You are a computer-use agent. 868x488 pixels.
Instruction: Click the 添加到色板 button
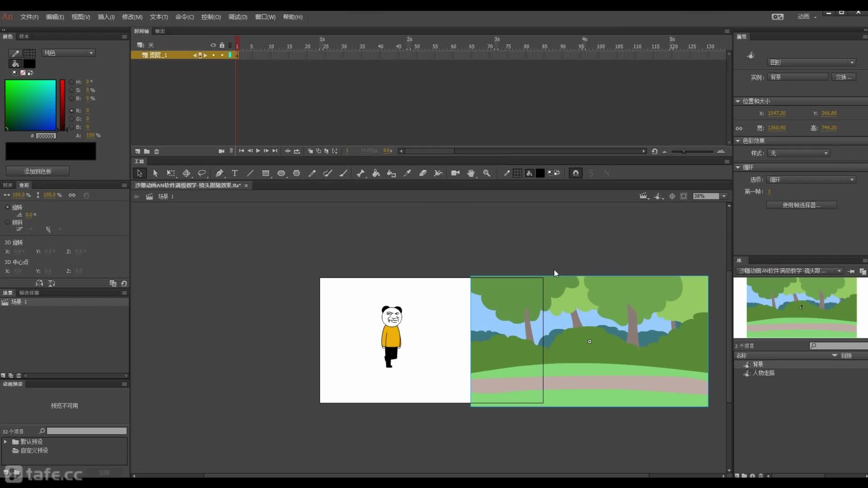38,172
